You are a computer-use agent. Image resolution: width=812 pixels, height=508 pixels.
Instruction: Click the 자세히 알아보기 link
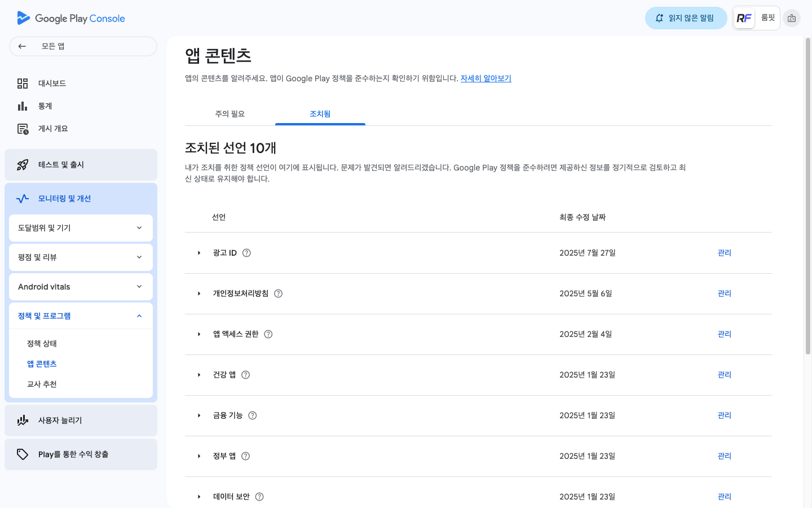[x=486, y=78]
